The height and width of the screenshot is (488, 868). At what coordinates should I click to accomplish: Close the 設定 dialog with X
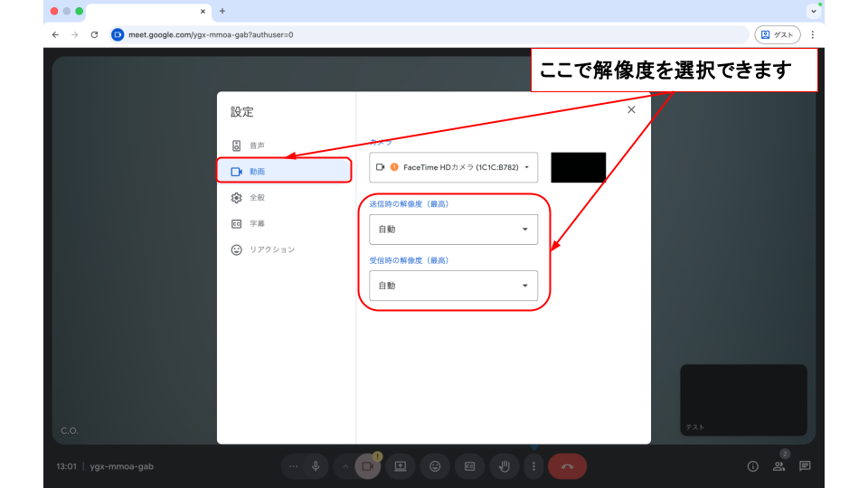pos(631,109)
